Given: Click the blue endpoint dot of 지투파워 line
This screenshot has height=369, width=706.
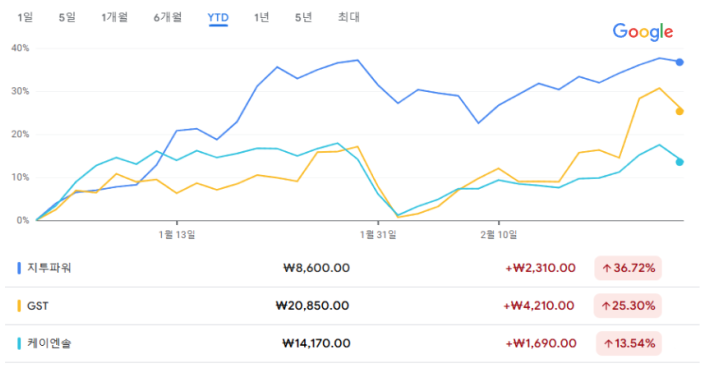Looking at the screenshot, I should point(679,62).
